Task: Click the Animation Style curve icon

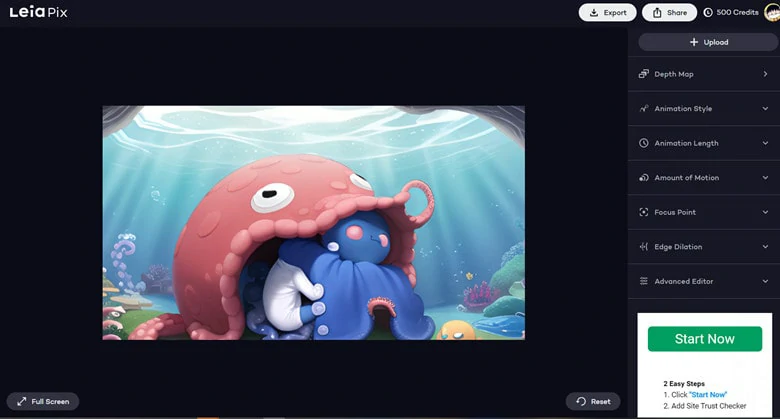Action: coord(644,108)
